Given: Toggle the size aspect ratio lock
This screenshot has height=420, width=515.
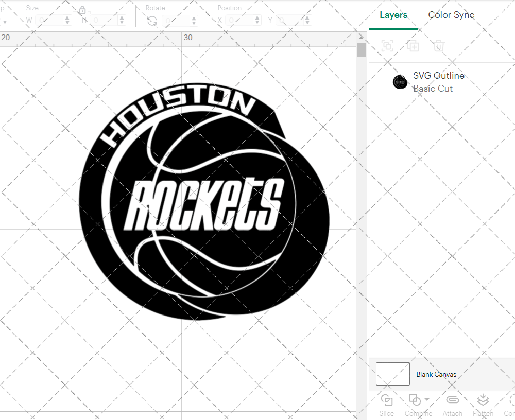Looking at the screenshot, I should (83, 10).
